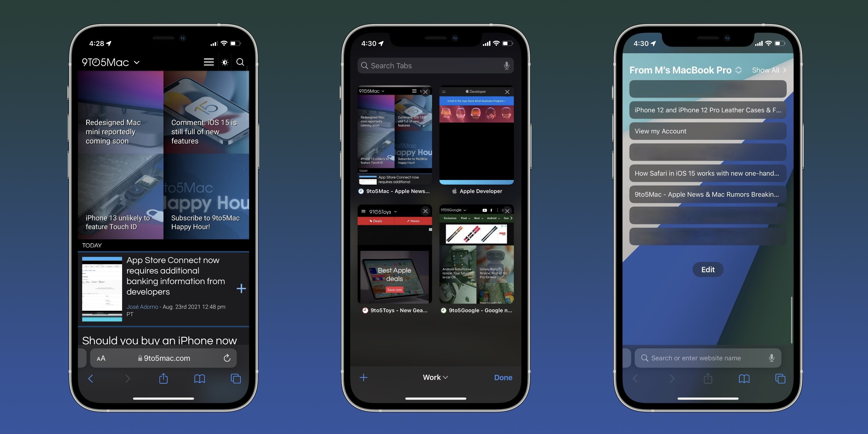
Task: Toggle the AA reader view button
Action: 101,358
